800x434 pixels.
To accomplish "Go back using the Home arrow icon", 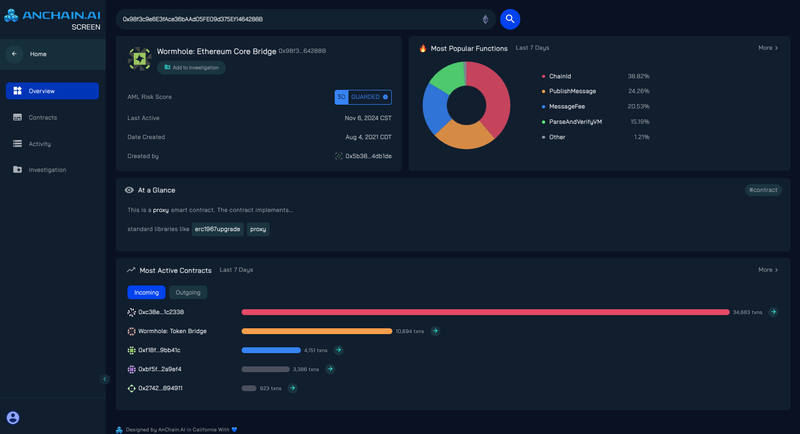I will [x=14, y=54].
